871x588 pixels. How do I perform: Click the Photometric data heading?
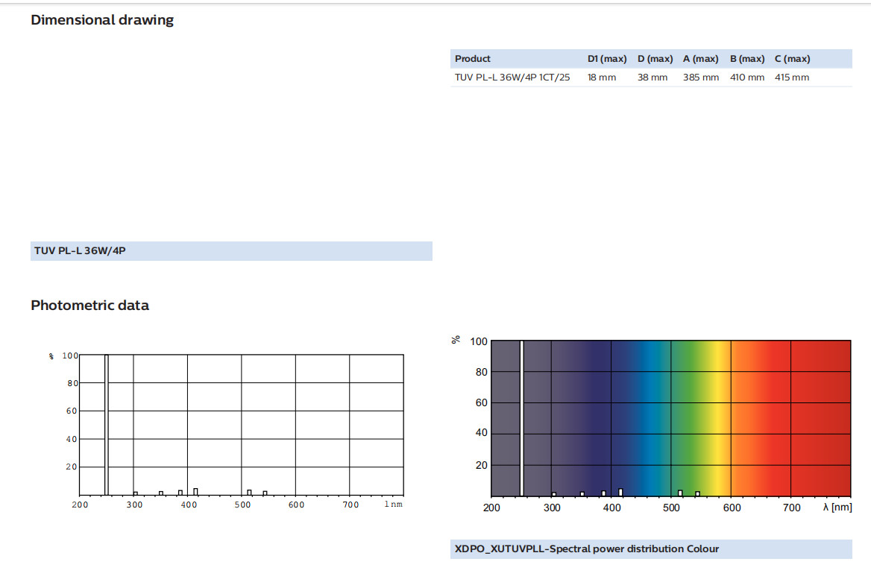click(89, 306)
